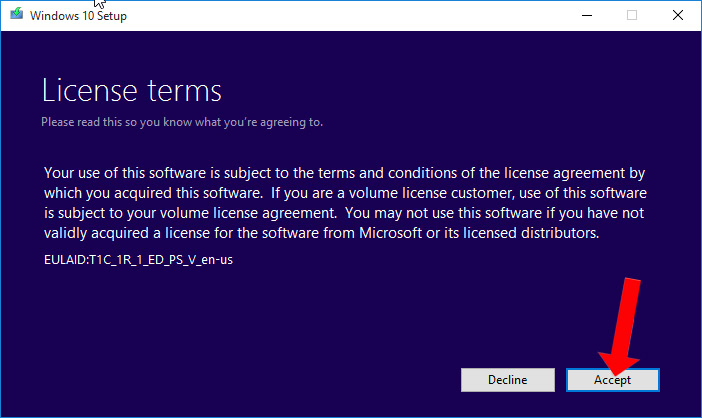Image resolution: width=702 pixels, height=418 pixels.
Task: Minimize the Windows 10 Setup window
Action: point(587,15)
